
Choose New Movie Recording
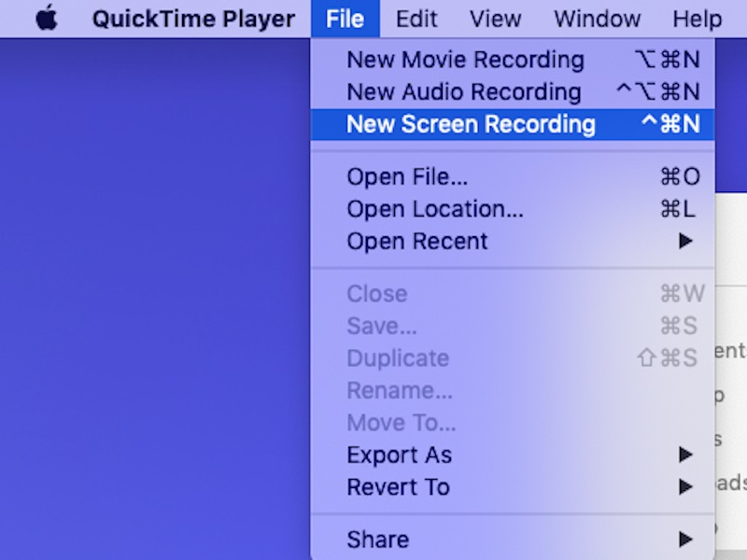465,60
